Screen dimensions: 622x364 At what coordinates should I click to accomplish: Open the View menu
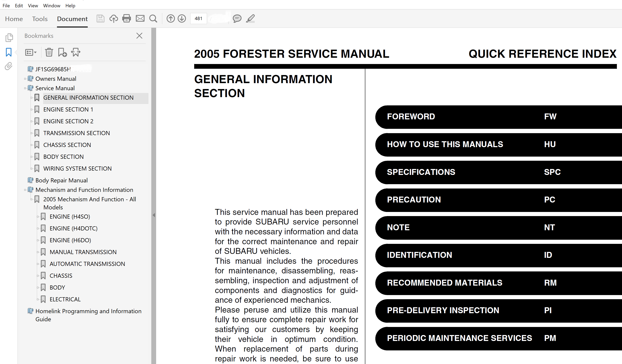click(x=33, y=6)
